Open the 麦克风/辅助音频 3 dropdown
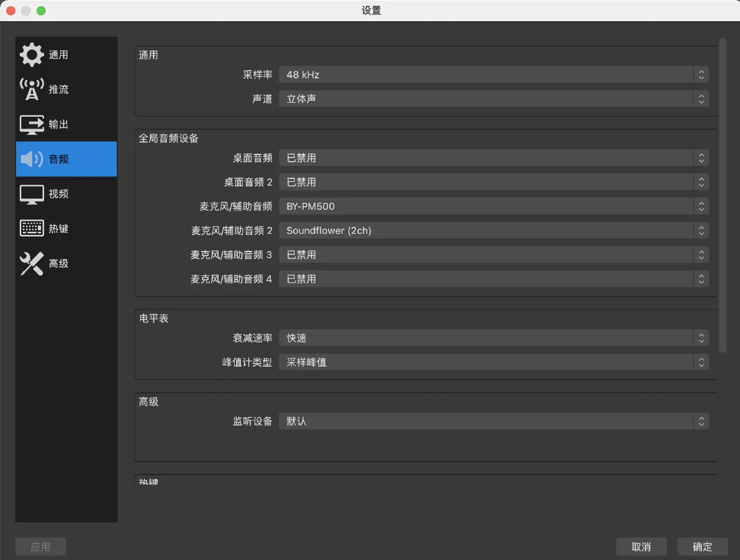Screen dimensions: 740x560 pos(494,255)
